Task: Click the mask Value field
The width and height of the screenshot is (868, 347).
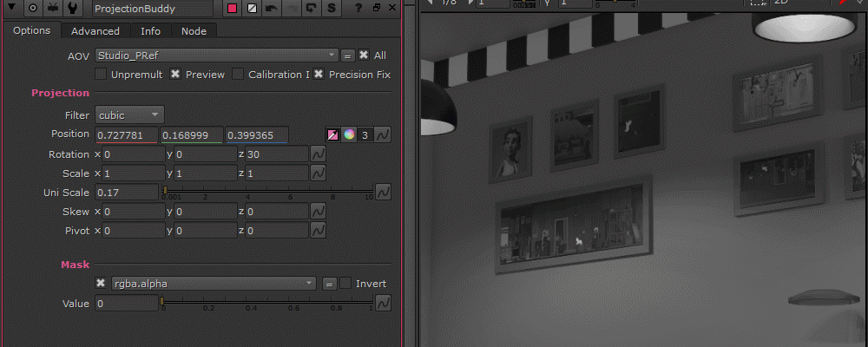Action: click(127, 304)
